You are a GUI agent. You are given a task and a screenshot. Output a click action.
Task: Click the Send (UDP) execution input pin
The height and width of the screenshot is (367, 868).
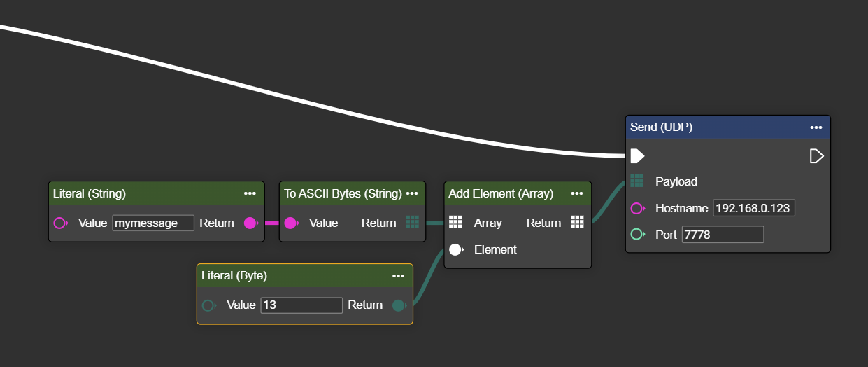point(636,155)
